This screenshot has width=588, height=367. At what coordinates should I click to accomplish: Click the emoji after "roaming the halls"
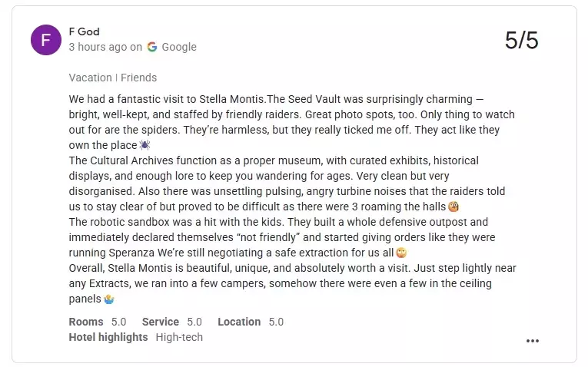tap(454, 207)
